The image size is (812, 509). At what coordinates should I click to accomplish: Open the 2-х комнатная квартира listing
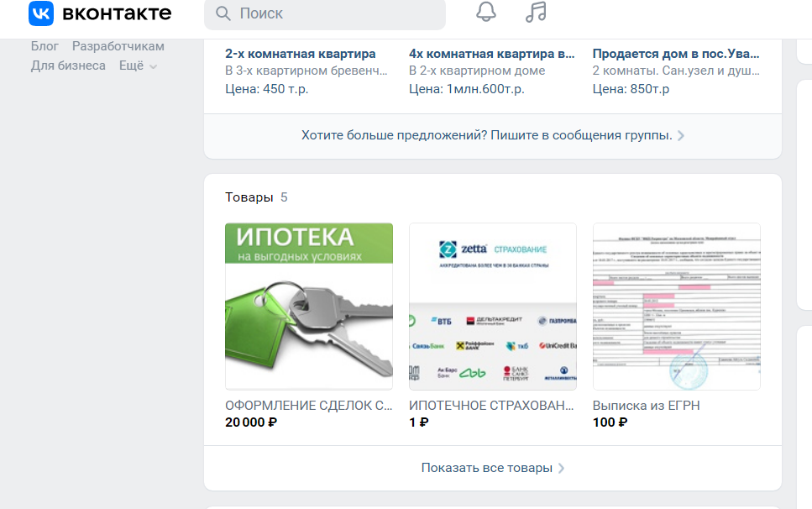[301, 54]
